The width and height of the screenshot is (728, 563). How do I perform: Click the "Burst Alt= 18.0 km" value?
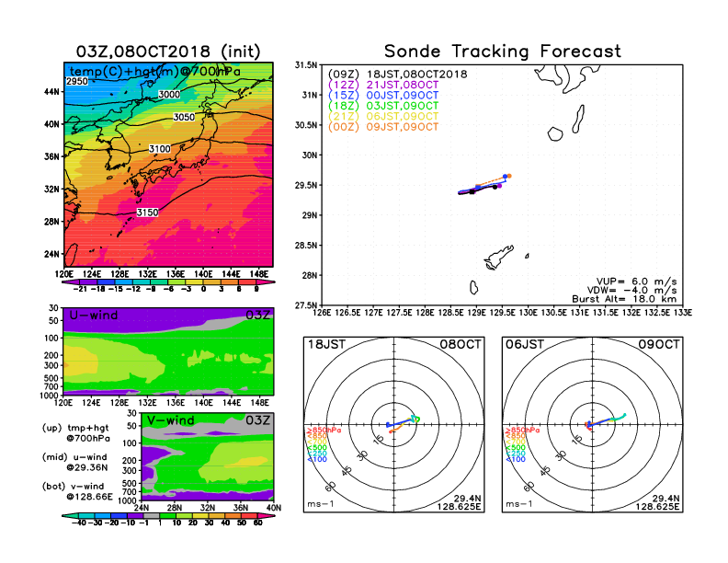coord(624,299)
